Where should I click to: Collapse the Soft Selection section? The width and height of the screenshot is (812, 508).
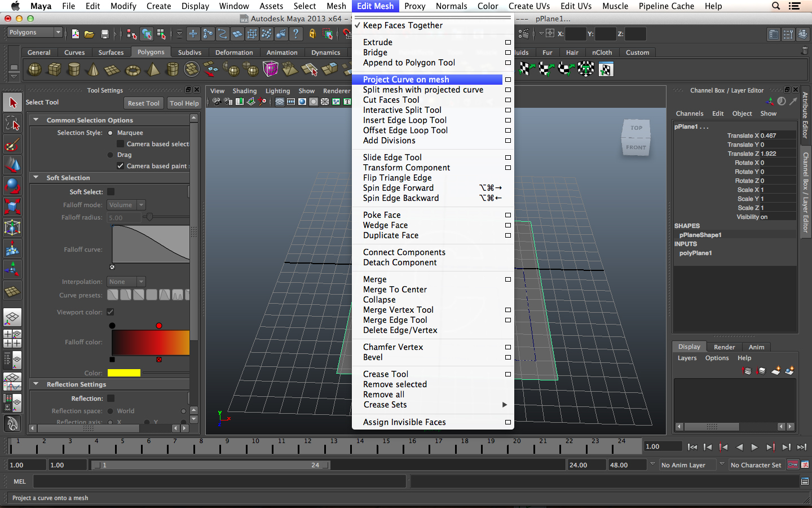[x=36, y=178]
